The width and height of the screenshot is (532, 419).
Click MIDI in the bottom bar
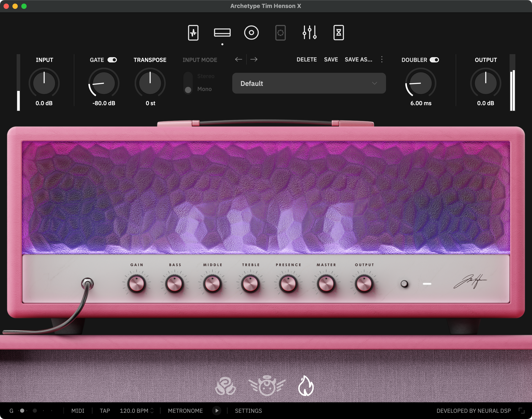tap(78, 411)
